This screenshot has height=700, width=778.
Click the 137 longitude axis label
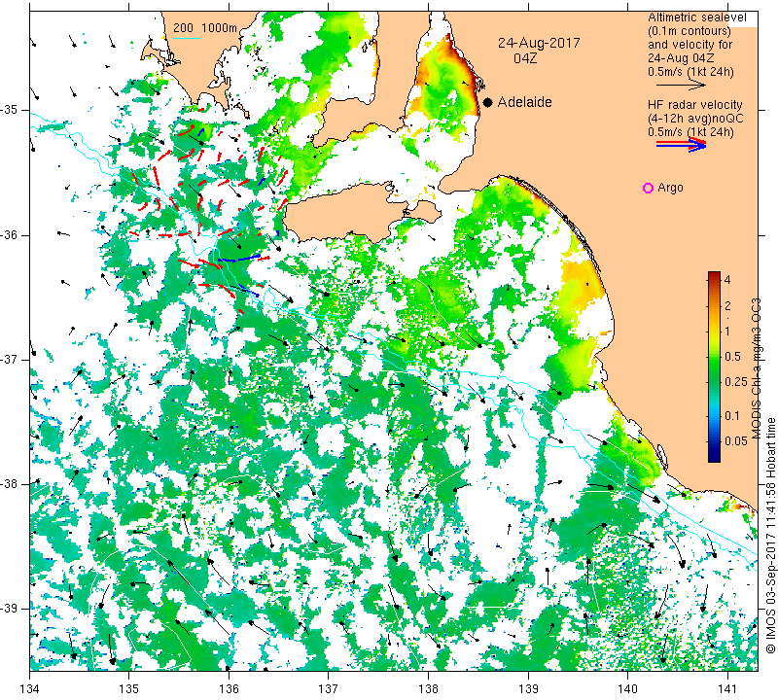(x=328, y=689)
